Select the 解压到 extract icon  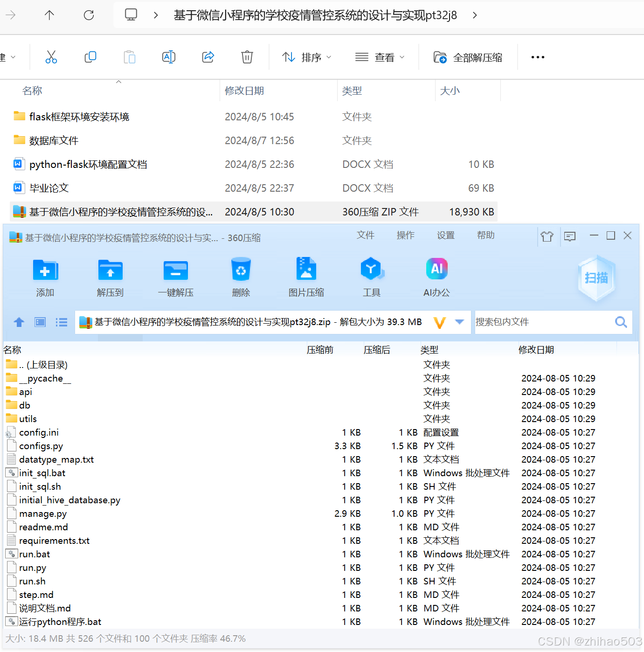click(x=110, y=277)
